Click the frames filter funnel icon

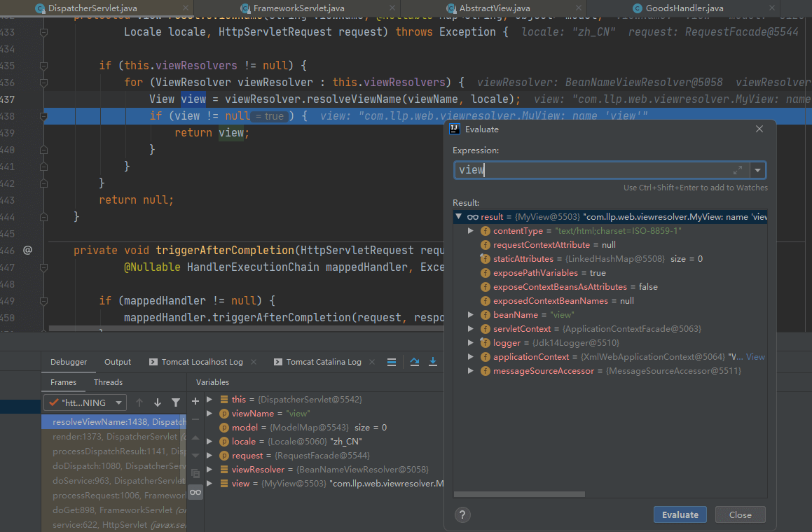pos(176,402)
